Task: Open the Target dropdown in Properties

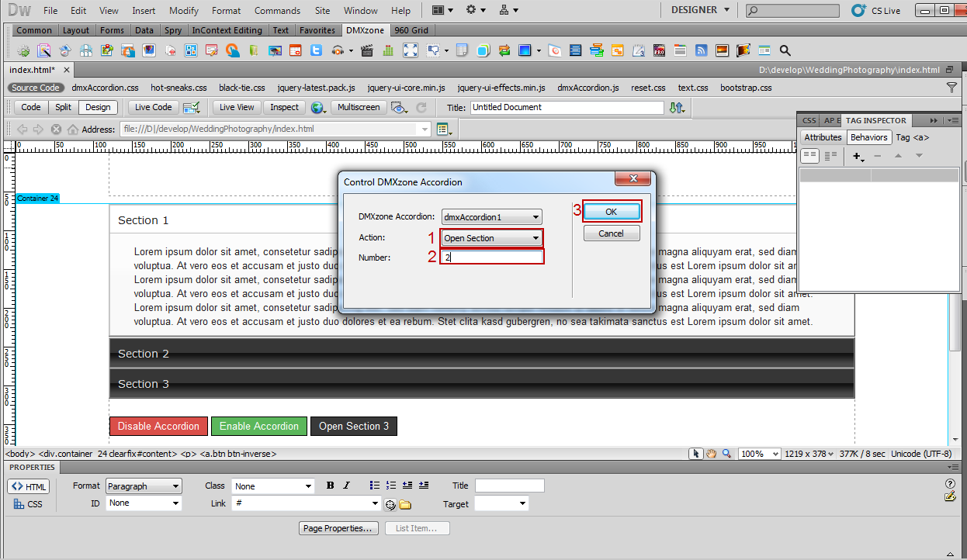Action: [x=501, y=503]
